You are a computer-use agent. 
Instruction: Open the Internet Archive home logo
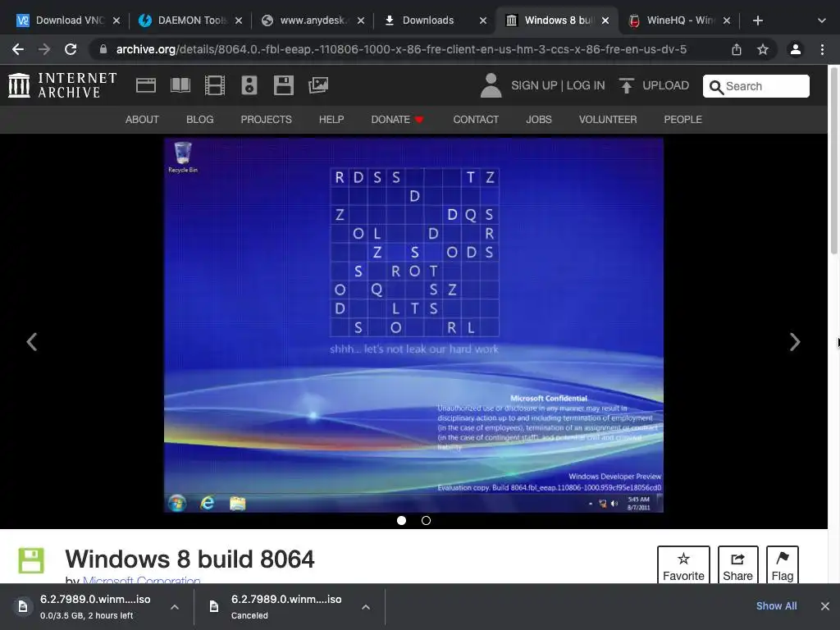62,85
